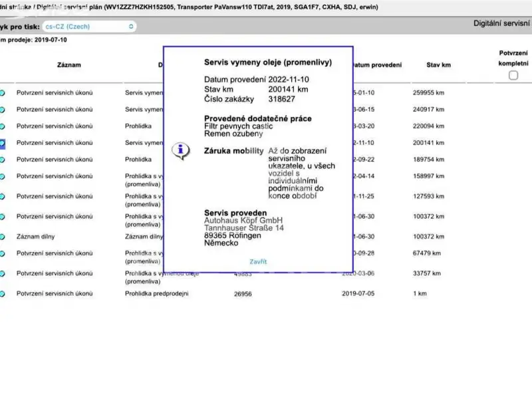Click the round icon in the Záznam dílny row

click(x=2, y=237)
